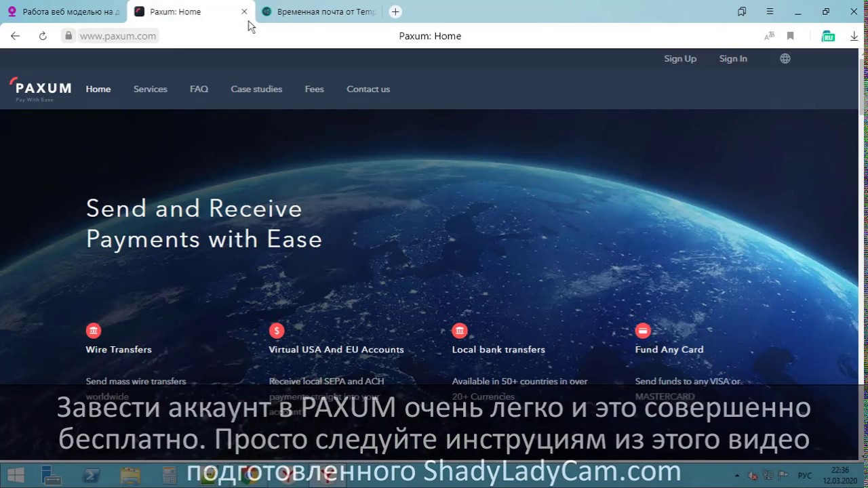
Task: Click the Sign In link
Action: tap(733, 58)
